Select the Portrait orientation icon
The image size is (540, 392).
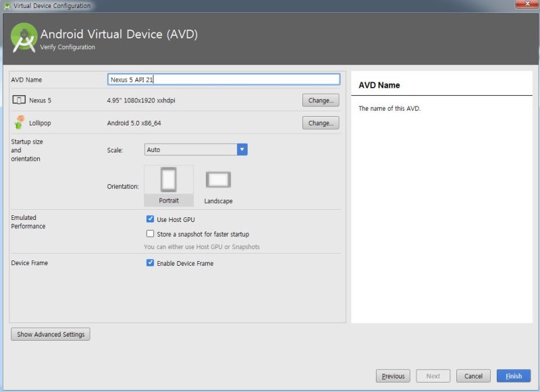coord(168,179)
